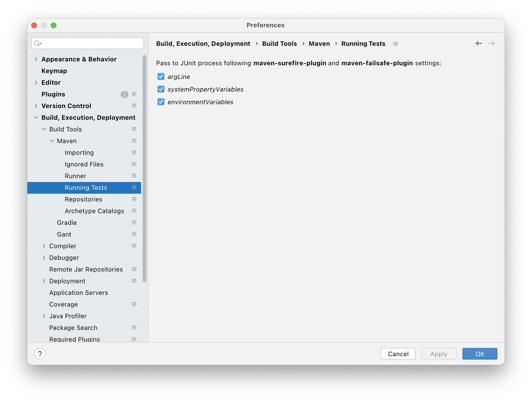
Task: Click the icon beside Importing in the tree
Action: pos(134,152)
